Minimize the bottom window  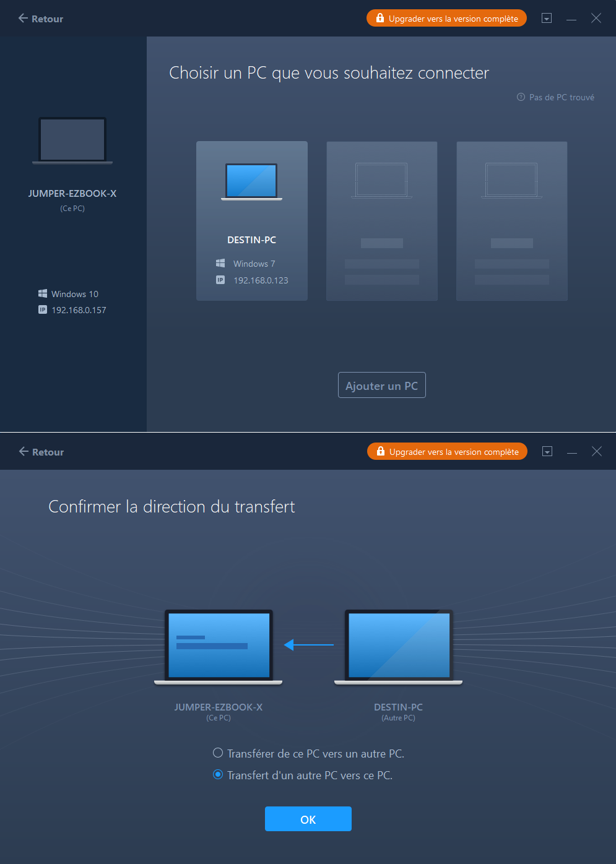click(572, 452)
